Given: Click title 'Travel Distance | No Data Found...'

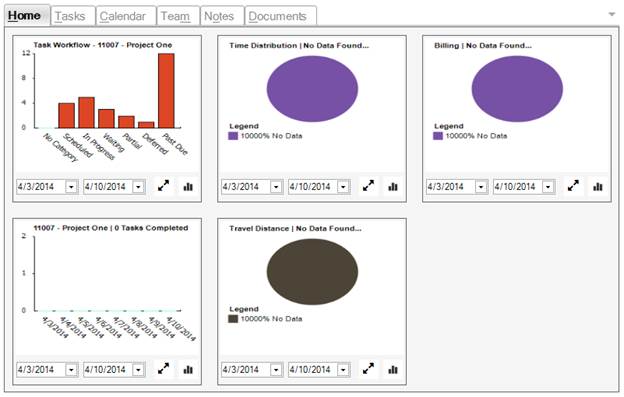Looking at the screenshot, I should point(295,229).
